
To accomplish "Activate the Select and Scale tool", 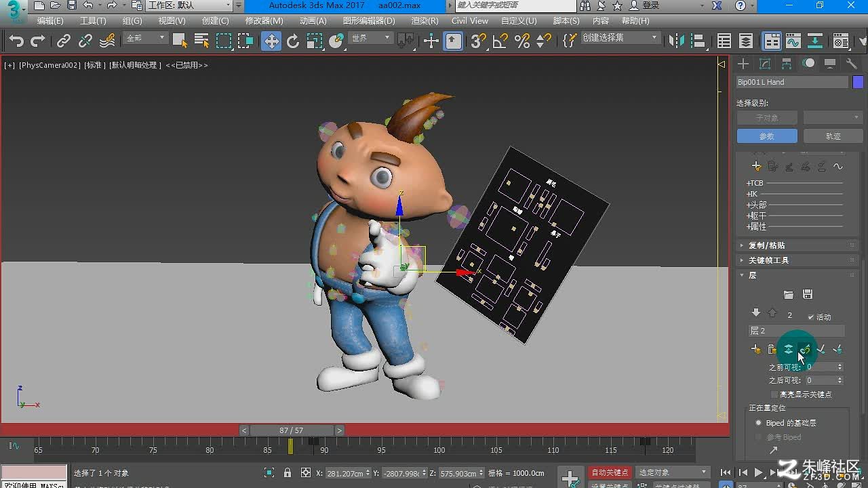I will point(315,41).
